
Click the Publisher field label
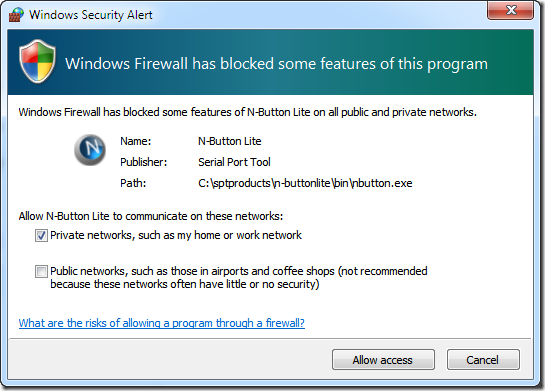click(x=144, y=162)
